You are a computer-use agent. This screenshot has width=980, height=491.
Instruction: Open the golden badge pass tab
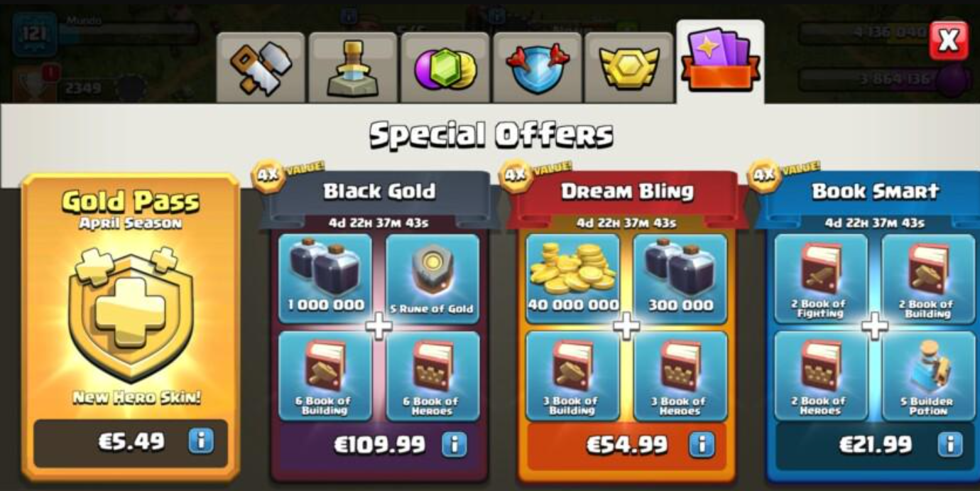pos(628,68)
